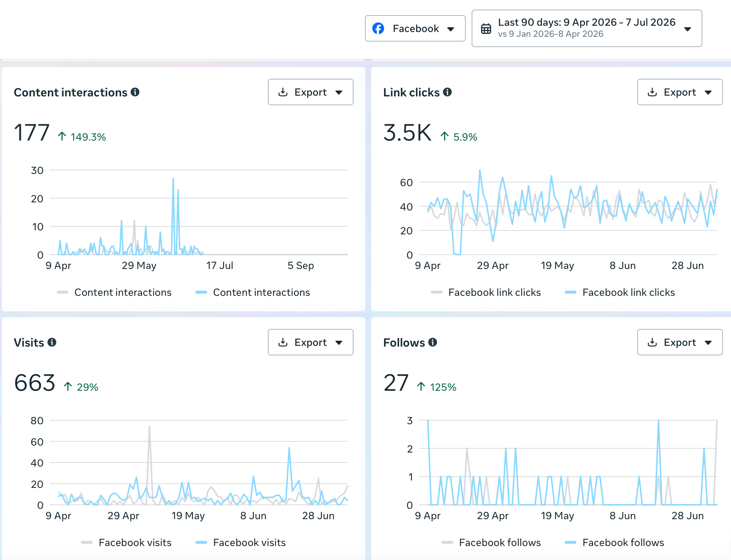731x560 pixels.
Task: Export Visits data
Action: coord(311,342)
